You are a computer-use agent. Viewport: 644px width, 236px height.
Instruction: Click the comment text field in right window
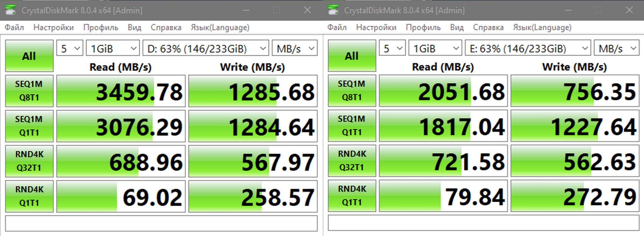point(484,223)
